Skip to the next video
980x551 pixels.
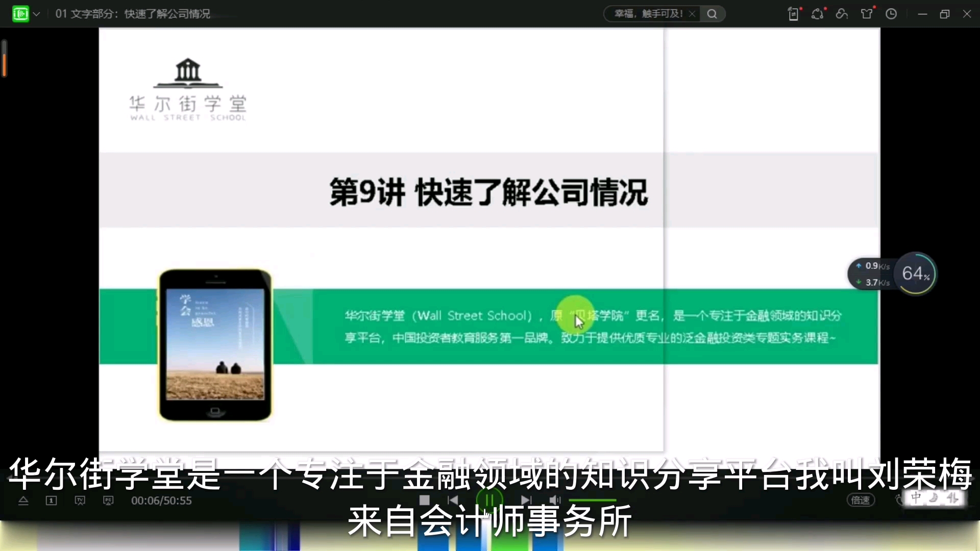coord(526,500)
